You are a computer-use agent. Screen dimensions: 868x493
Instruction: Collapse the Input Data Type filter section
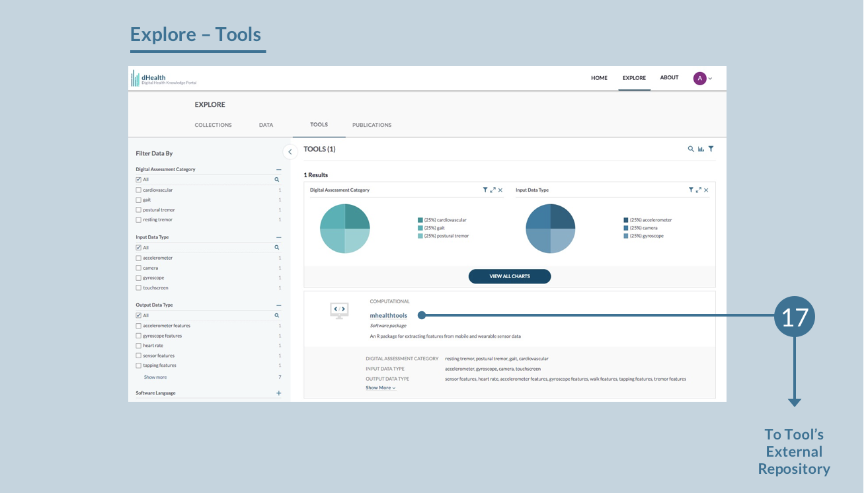coord(278,237)
